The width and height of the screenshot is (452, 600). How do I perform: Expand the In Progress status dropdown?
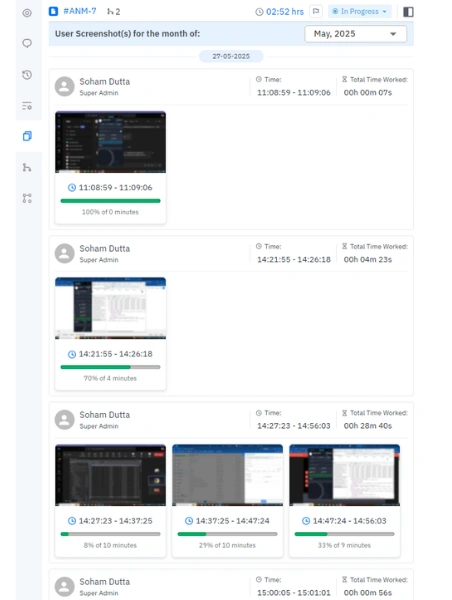(359, 11)
